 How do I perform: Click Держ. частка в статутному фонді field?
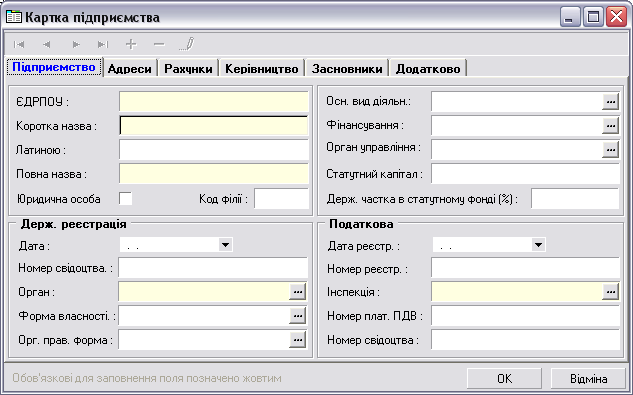coord(575,199)
